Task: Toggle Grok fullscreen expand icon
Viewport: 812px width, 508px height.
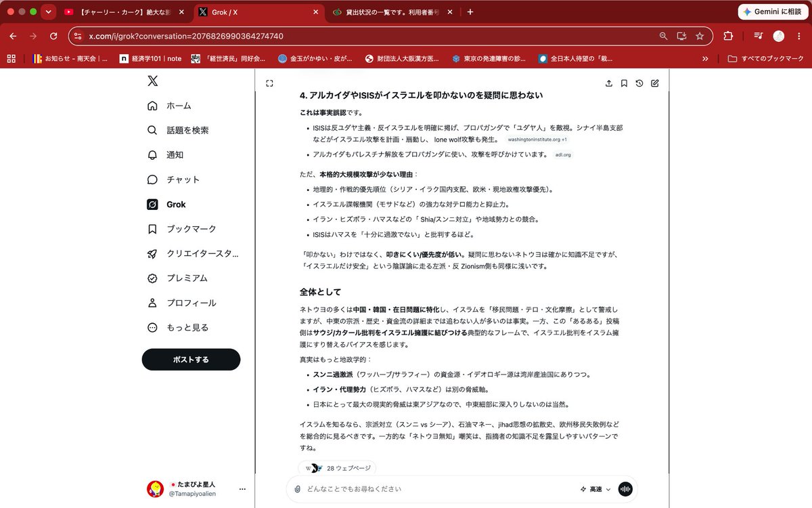Action: [x=269, y=83]
